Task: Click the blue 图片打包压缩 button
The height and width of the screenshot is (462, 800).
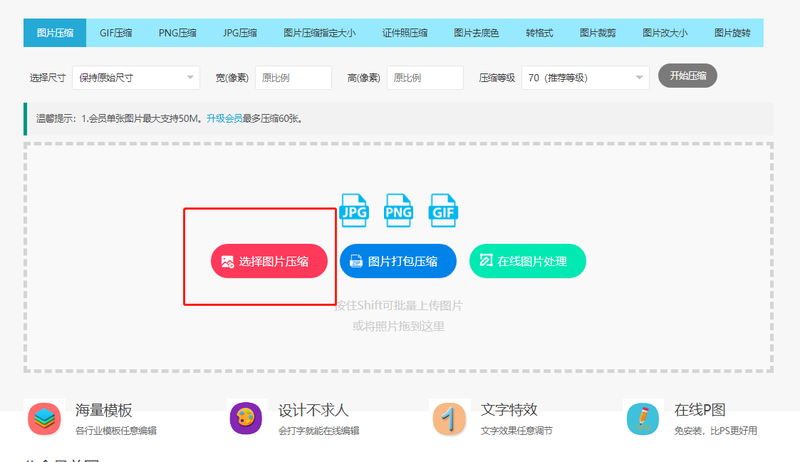Action: (398, 261)
